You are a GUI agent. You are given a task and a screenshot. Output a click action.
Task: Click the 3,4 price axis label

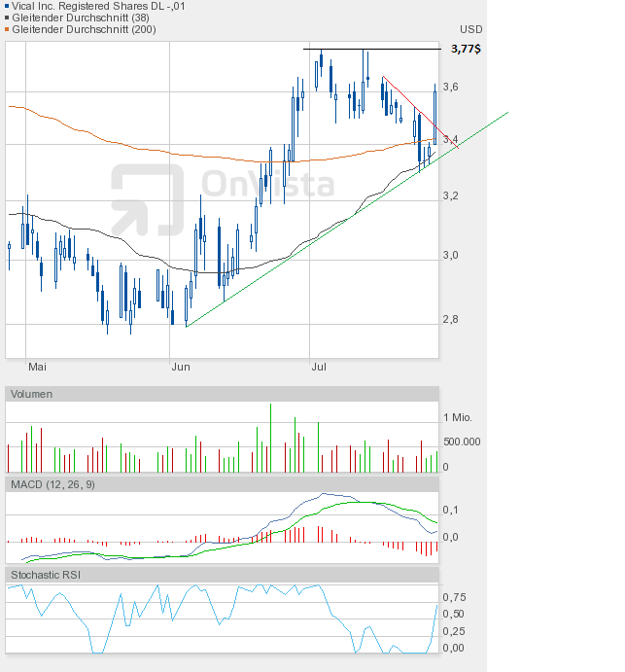click(x=450, y=139)
